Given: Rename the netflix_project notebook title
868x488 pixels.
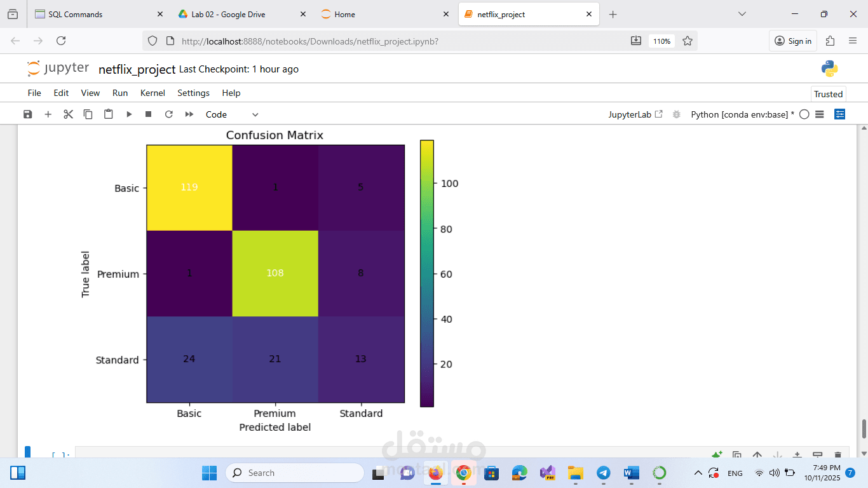Looking at the screenshot, I should [137, 69].
